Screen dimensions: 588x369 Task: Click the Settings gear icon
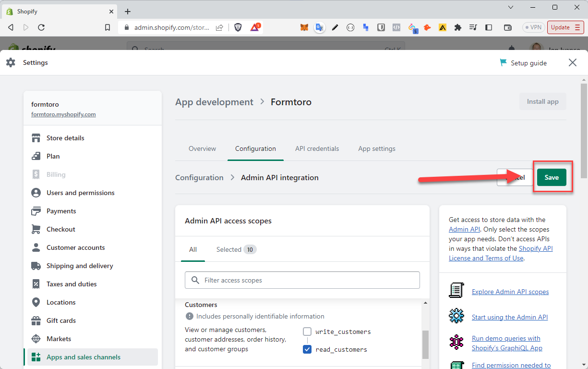pos(11,62)
